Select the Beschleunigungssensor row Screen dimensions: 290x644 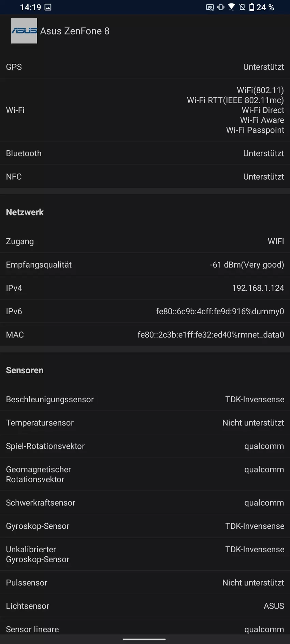145,399
